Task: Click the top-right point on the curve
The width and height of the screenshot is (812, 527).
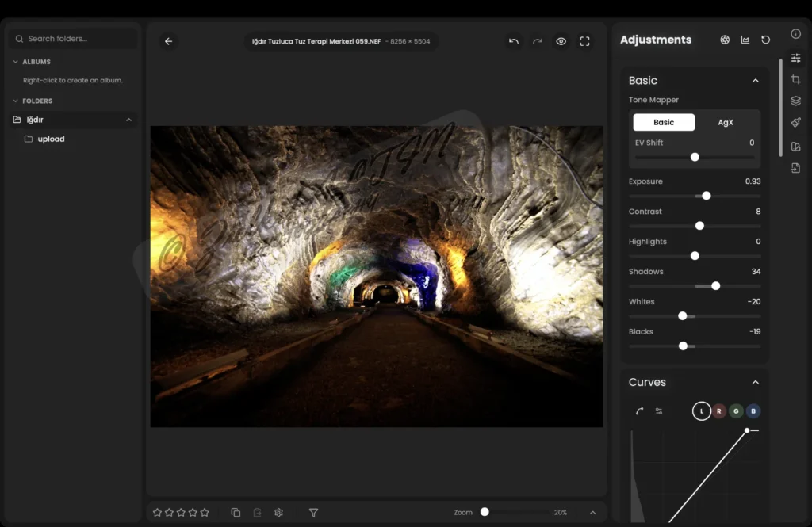Action: pyautogui.click(x=747, y=430)
